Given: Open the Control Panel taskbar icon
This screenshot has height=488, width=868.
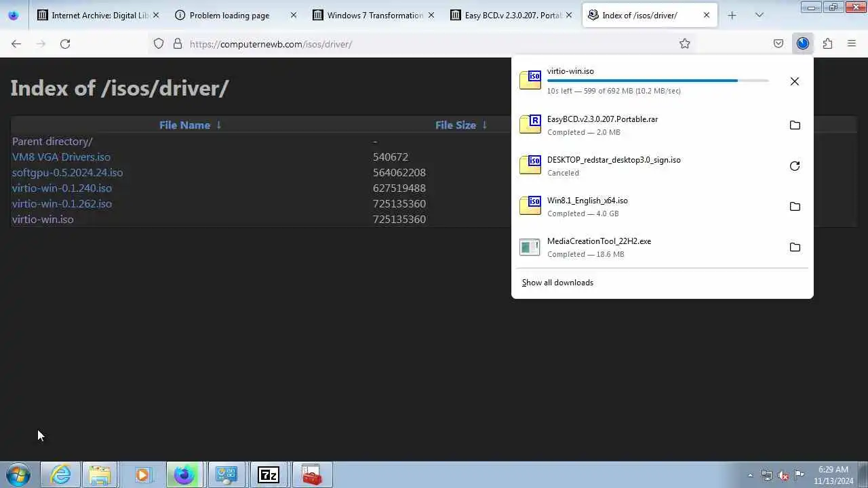Looking at the screenshot, I should click(226, 475).
